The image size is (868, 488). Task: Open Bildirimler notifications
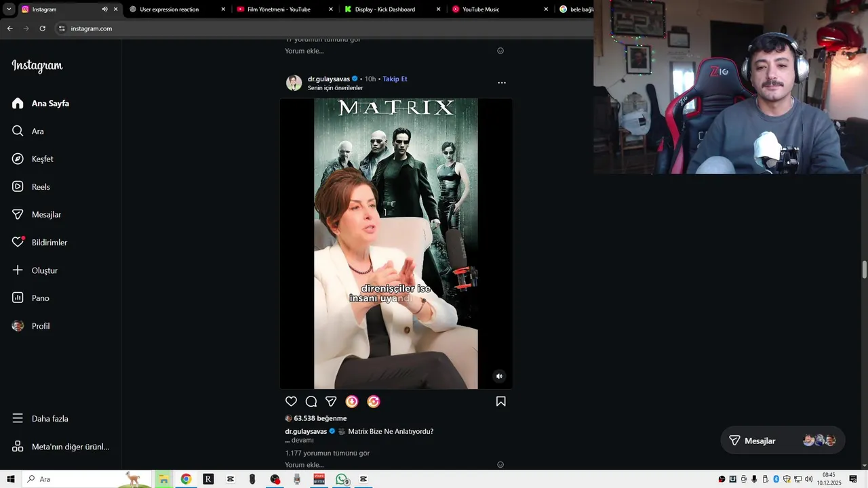pos(40,242)
